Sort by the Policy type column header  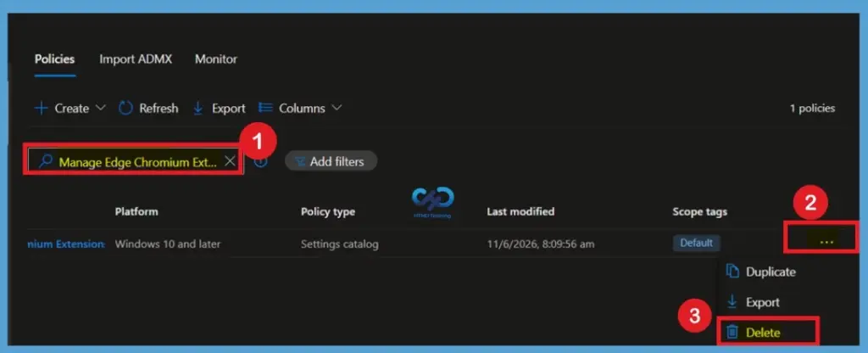coord(328,211)
